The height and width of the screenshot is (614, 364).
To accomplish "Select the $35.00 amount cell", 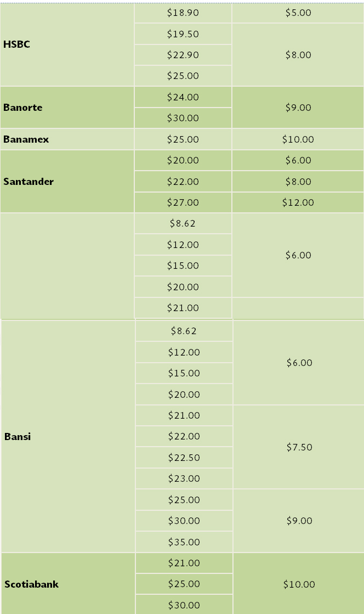I will pyautogui.click(x=184, y=542).
